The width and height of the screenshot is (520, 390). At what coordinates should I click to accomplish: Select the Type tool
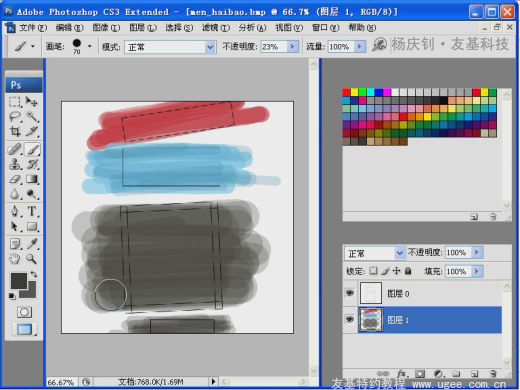[32, 211]
